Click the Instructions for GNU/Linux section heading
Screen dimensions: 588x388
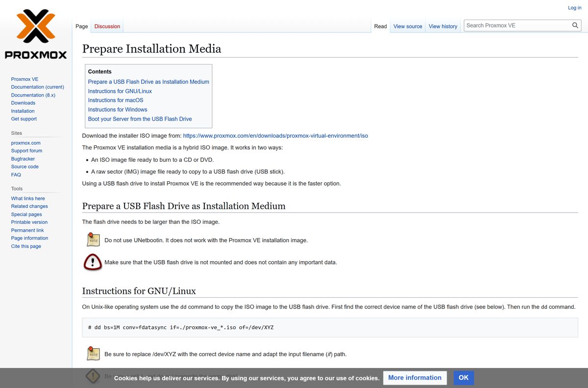pos(139,291)
